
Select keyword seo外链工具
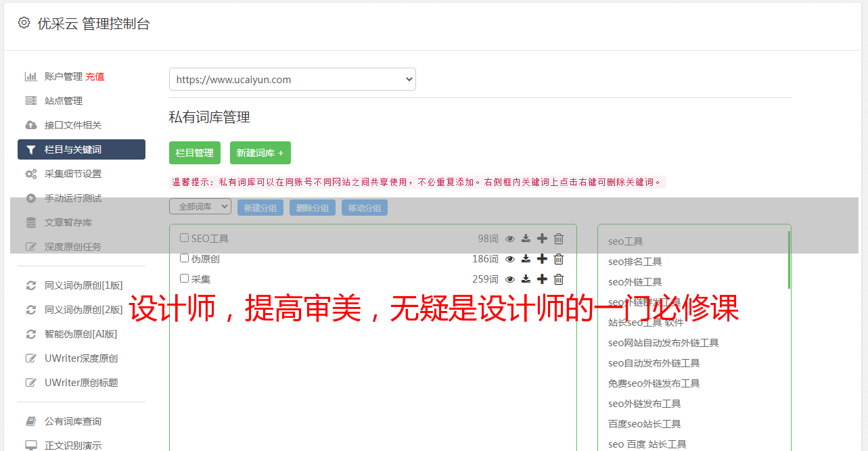[635, 282]
